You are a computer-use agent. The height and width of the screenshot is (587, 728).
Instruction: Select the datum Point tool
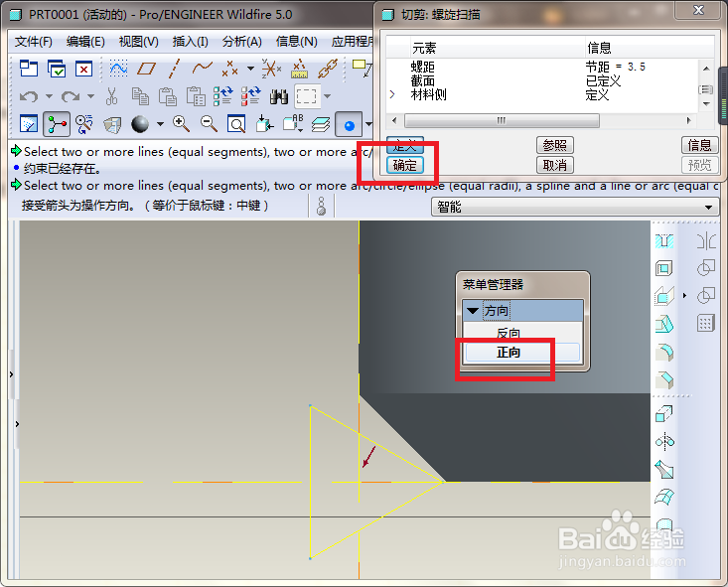pos(229,69)
